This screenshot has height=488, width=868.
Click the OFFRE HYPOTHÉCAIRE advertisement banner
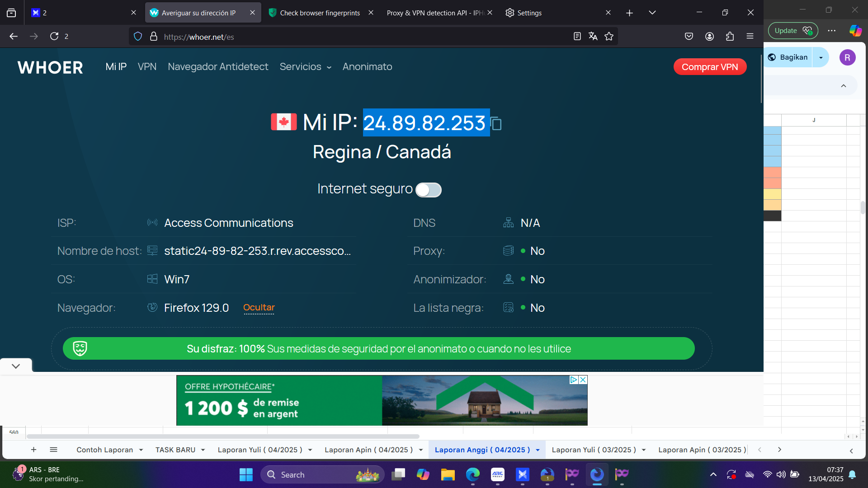[x=382, y=400]
